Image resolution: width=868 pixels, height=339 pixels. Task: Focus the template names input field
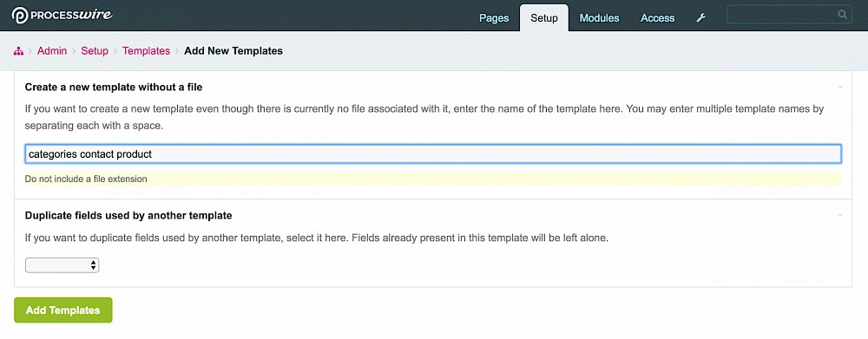(433, 153)
